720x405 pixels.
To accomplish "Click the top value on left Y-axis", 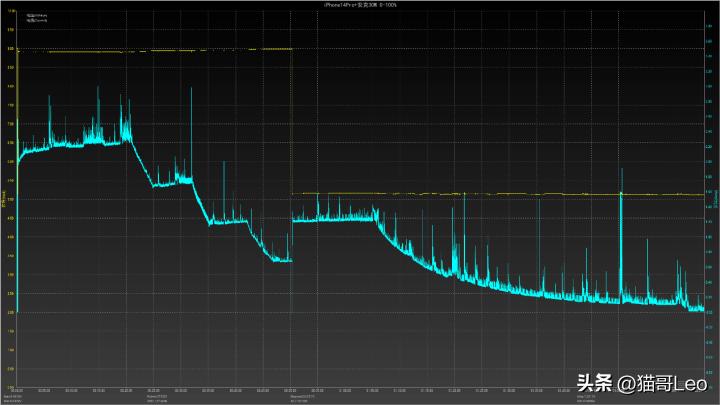I will [10, 11].
